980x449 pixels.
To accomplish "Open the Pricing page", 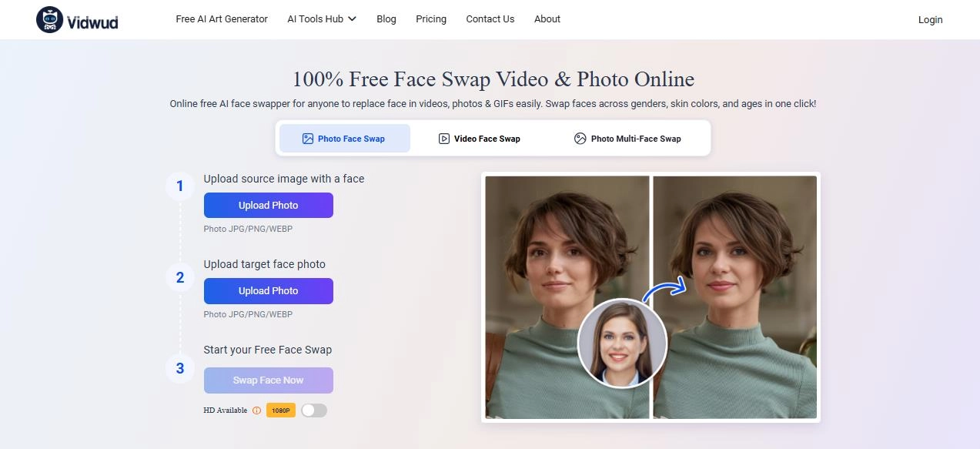I will click(x=430, y=18).
